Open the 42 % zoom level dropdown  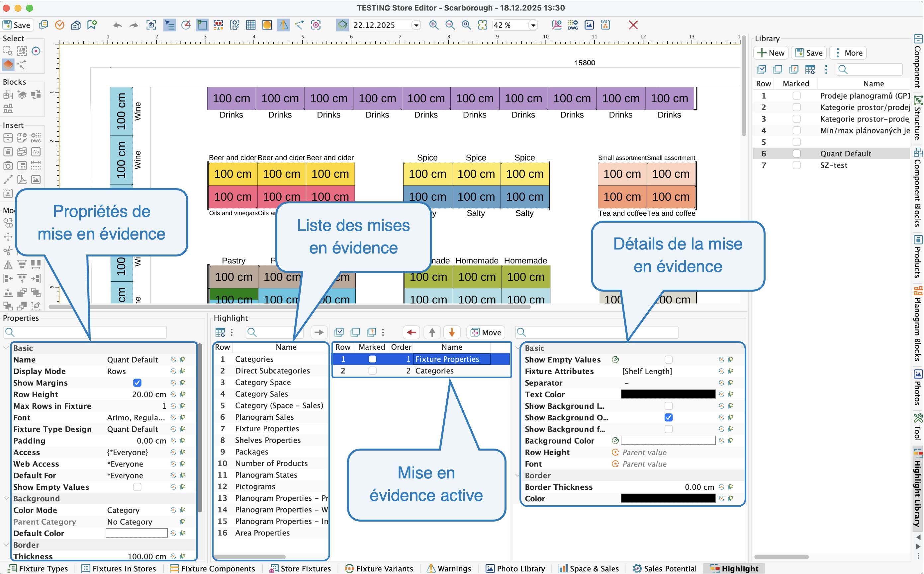coord(533,26)
